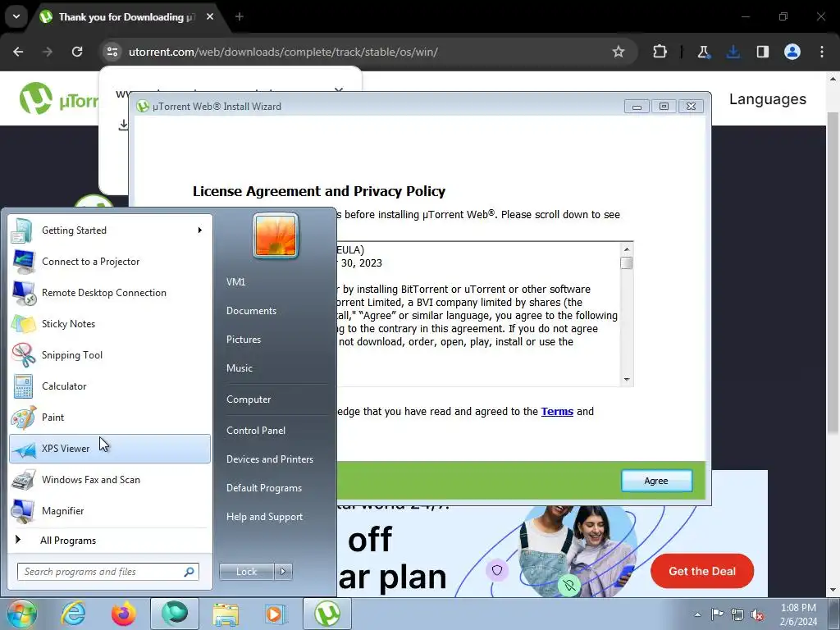This screenshot has width=840, height=630.
Task: Close the Thank you for Downloading tab
Action: tap(210, 16)
